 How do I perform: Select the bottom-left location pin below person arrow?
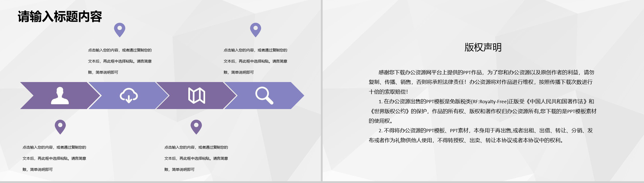click(x=60, y=127)
